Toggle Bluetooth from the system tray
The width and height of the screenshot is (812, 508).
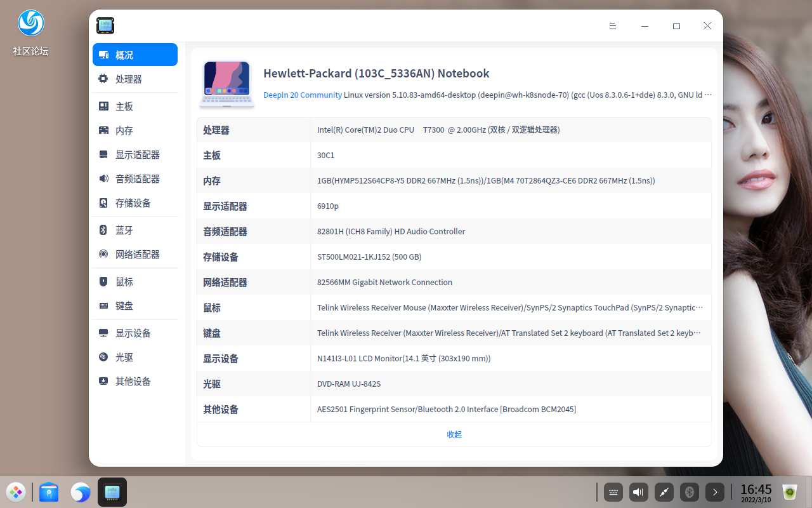click(689, 492)
